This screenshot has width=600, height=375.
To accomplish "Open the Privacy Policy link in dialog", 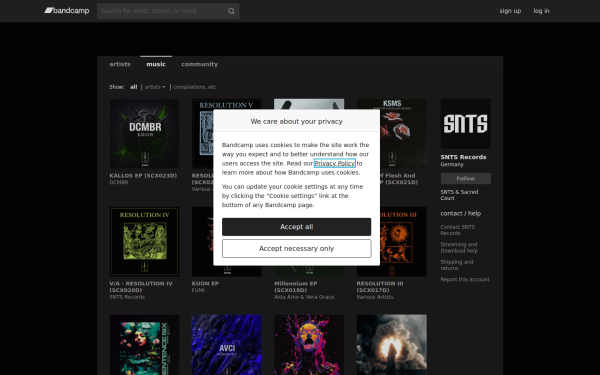I will (334, 163).
